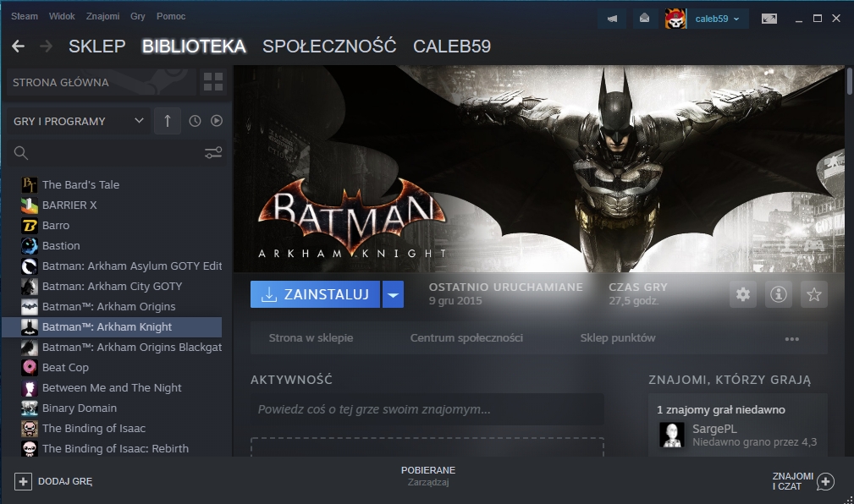The width and height of the screenshot is (854, 504).
Task: Select Between Me and The Night
Action: point(112,388)
